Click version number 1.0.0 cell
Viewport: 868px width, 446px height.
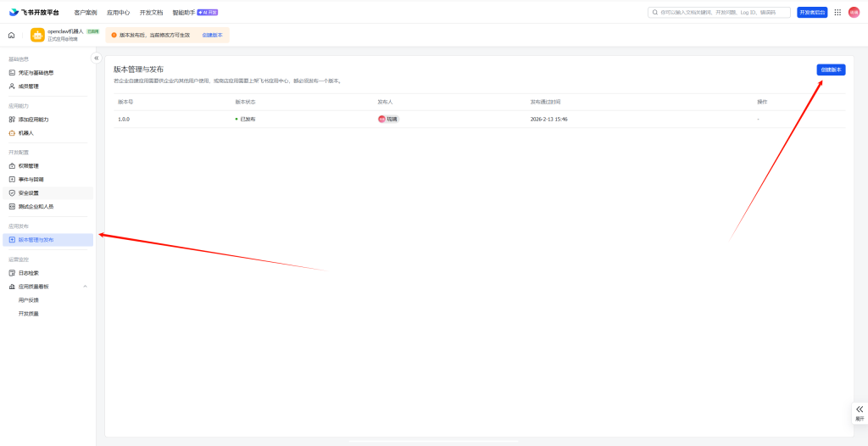[x=124, y=119]
